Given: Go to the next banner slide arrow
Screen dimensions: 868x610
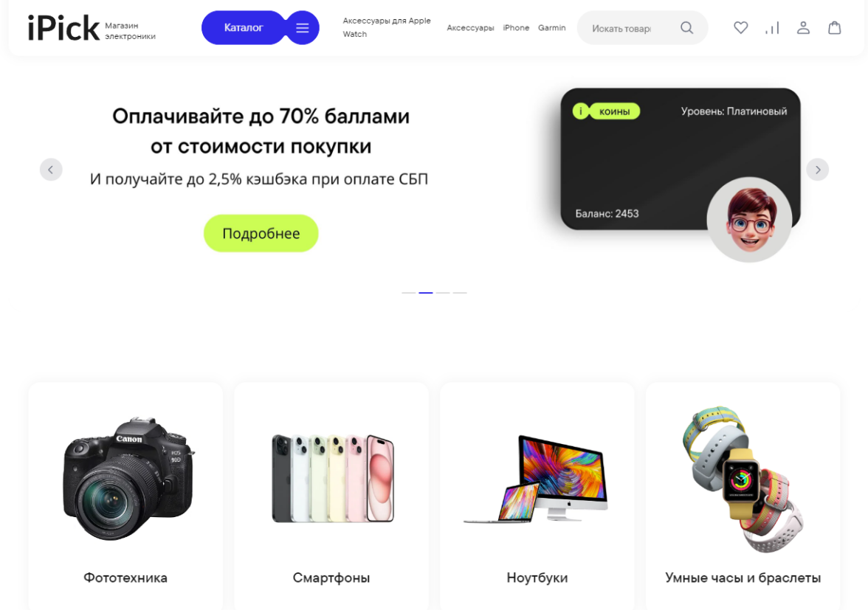Looking at the screenshot, I should click(817, 170).
